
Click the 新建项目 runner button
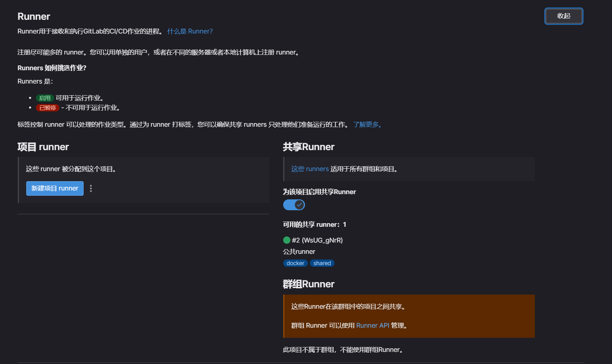pyautogui.click(x=55, y=188)
